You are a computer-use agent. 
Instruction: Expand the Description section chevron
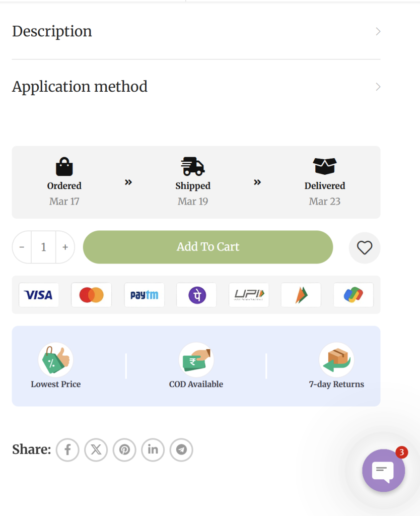(378, 32)
